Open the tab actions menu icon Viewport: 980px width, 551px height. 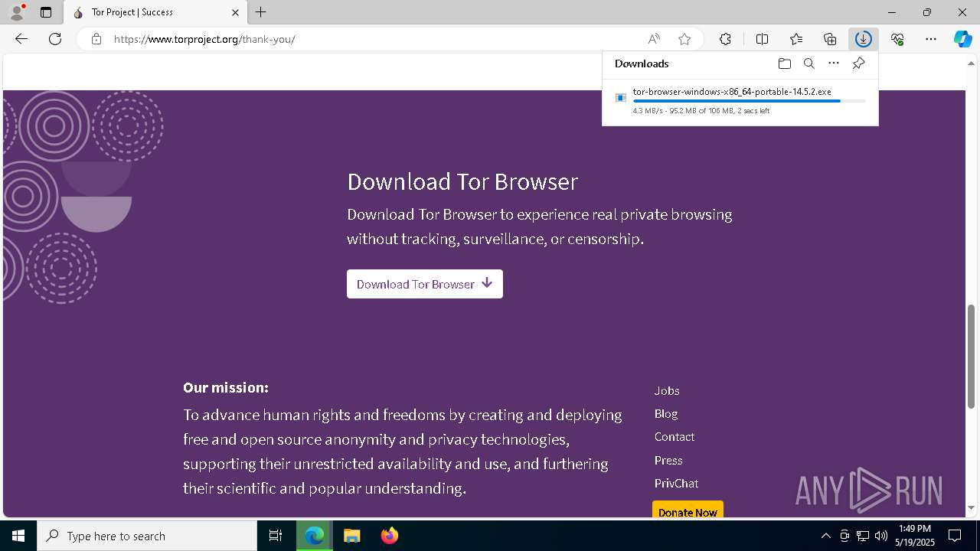46,12
